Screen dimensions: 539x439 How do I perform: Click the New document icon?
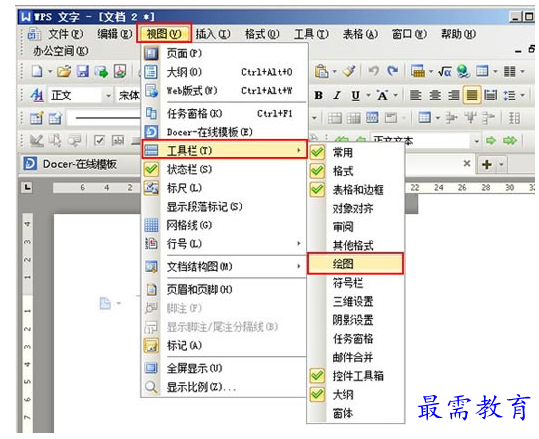point(37,72)
